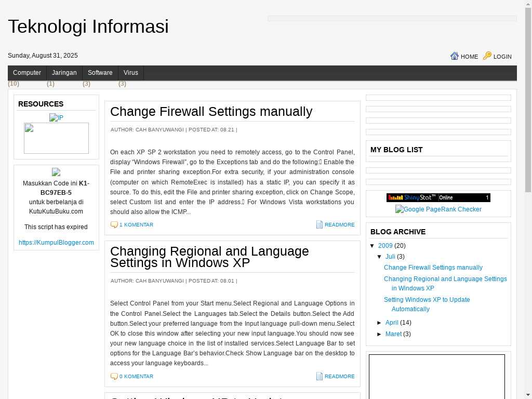The image size is (532, 399).
Task: Click the Google PageRank Checker image
Action: click(x=438, y=209)
